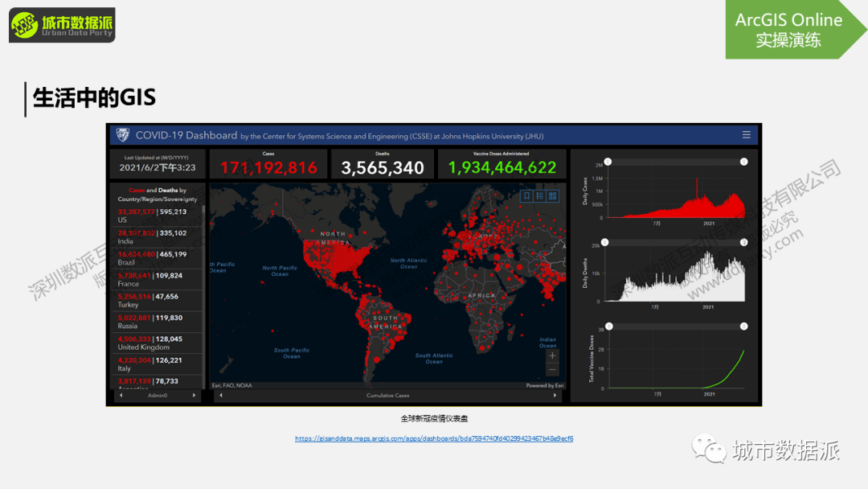Select the Admin0 tab label
Screen dimensions: 868x489
pos(158,396)
